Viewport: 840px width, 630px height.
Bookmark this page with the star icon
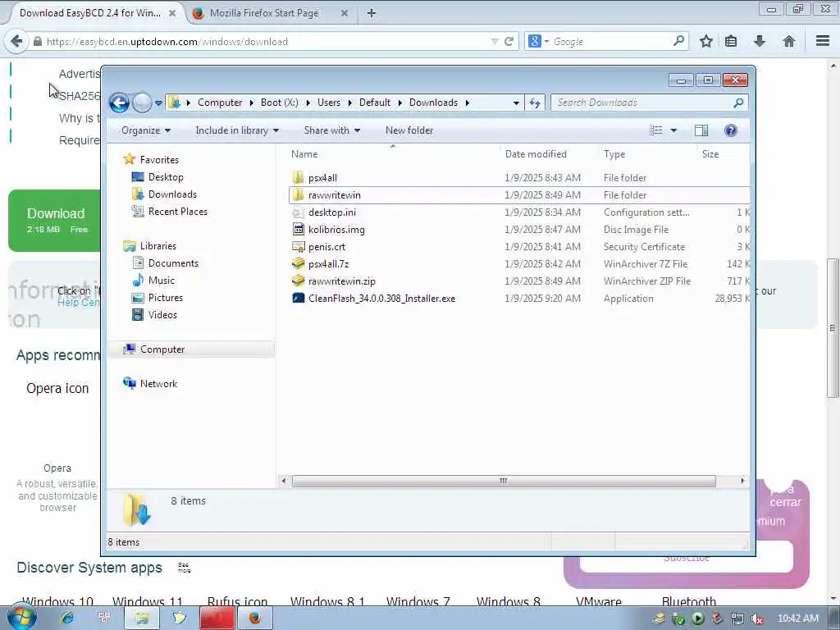tap(706, 41)
